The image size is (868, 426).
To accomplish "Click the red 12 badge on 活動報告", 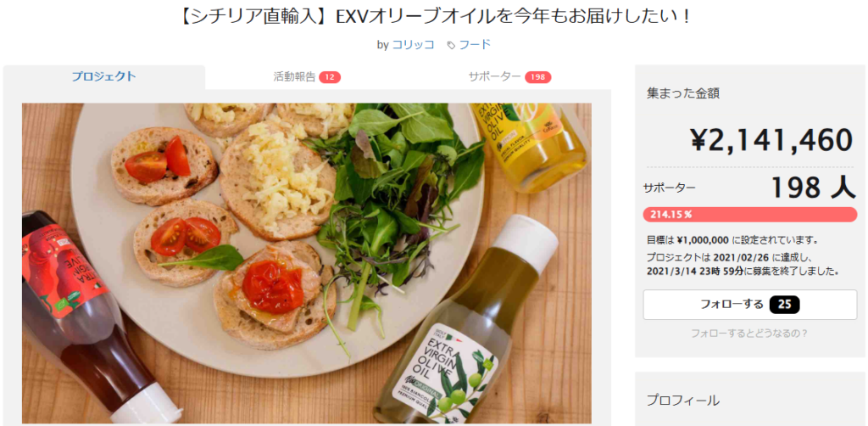I will (x=330, y=77).
